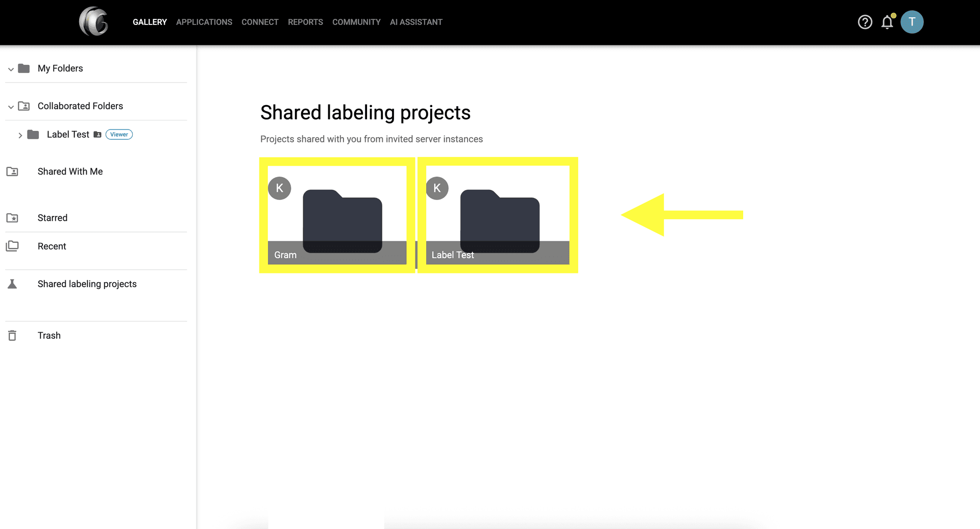Select the Shared With Me sidebar icon
Screen dimensions: 980x529
pos(13,172)
